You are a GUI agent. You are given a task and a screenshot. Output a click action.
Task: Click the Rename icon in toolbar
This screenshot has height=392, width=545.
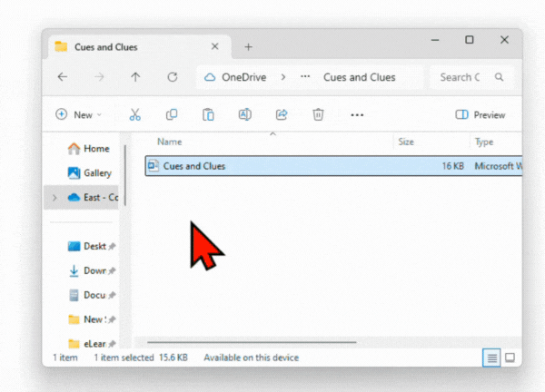(244, 115)
